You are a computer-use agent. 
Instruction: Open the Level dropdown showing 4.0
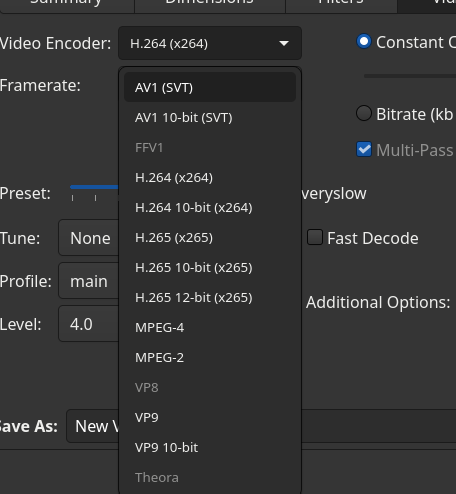(x=89, y=324)
